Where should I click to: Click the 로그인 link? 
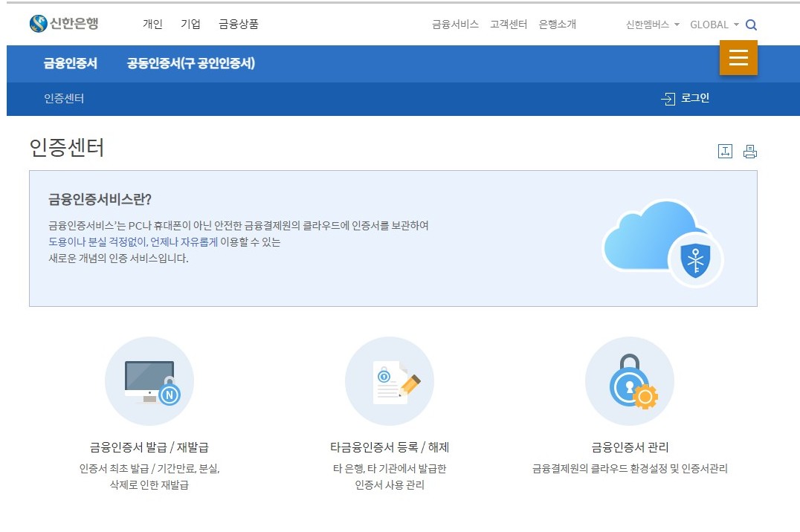click(695, 98)
